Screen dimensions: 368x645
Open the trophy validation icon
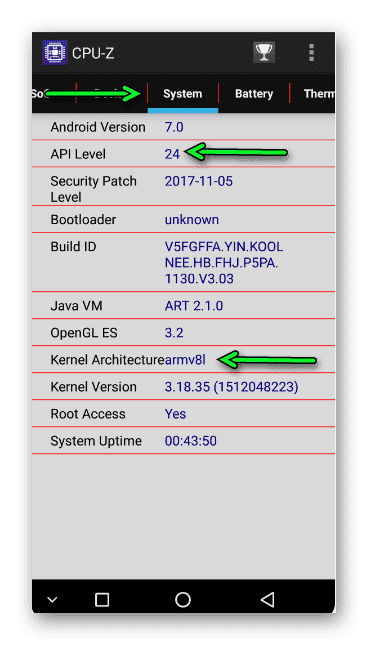pos(264,53)
